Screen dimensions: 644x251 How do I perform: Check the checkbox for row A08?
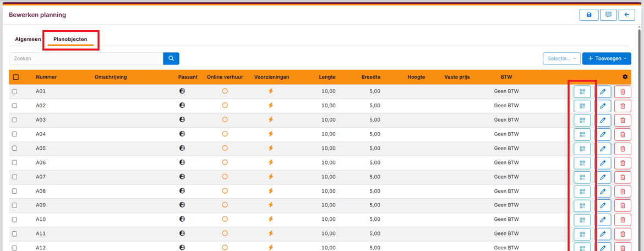coord(14,191)
